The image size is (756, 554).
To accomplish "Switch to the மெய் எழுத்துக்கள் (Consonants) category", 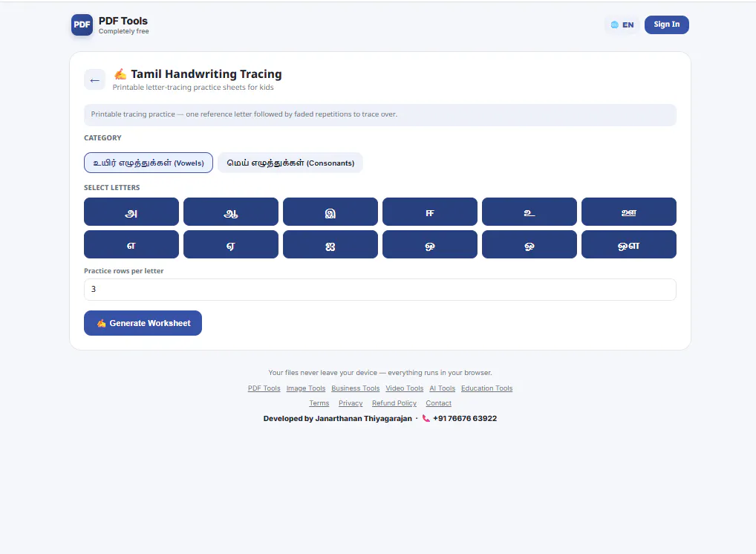I will [x=290, y=163].
